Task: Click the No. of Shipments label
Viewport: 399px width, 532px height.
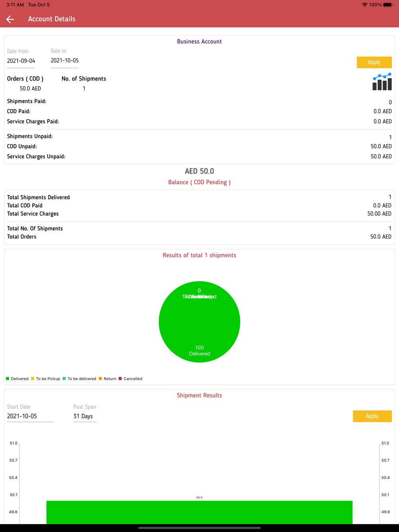Action: pos(84,79)
